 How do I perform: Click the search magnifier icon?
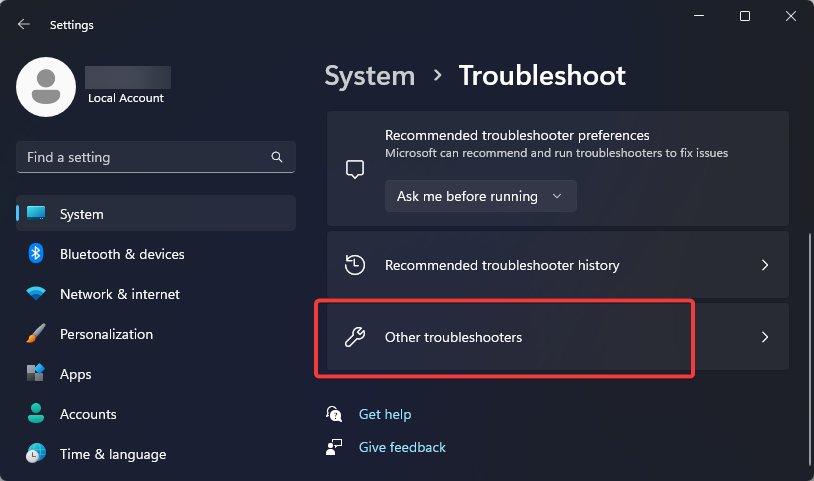click(277, 157)
